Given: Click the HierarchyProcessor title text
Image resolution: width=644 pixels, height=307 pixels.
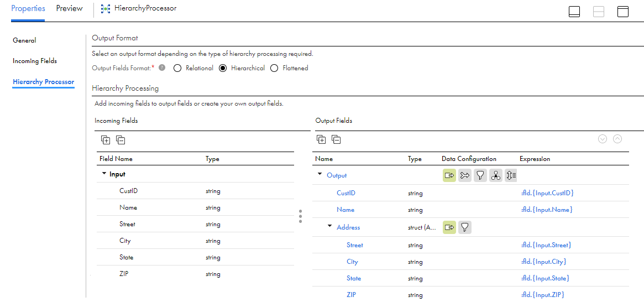Looking at the screenshot, I should 146,8.
